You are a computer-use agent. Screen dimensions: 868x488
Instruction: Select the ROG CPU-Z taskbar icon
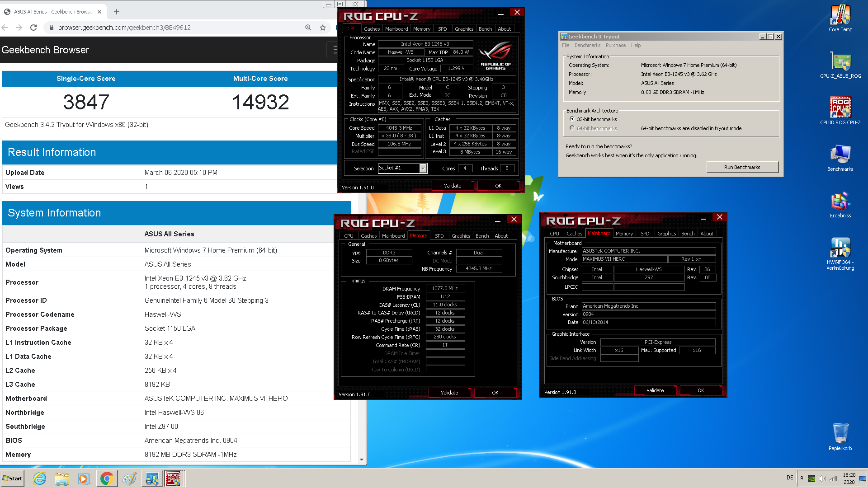[x=173, y=479]
